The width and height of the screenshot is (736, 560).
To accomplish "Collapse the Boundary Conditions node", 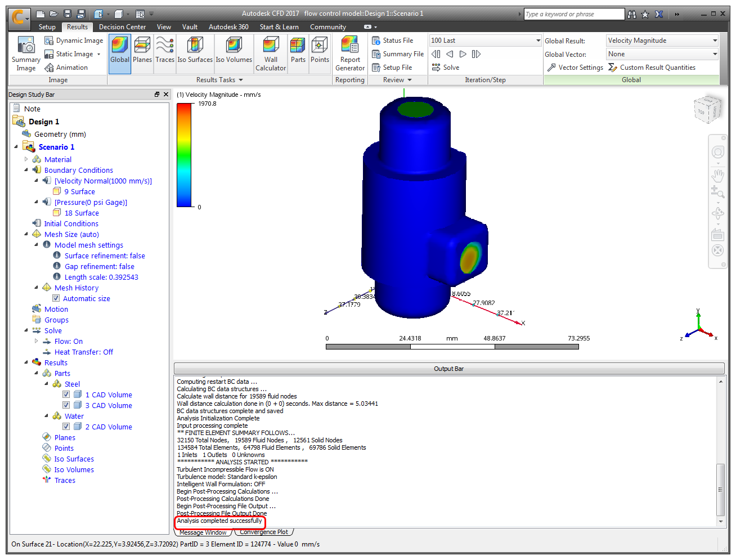I will pyautogui.click(x=26, y=170).
